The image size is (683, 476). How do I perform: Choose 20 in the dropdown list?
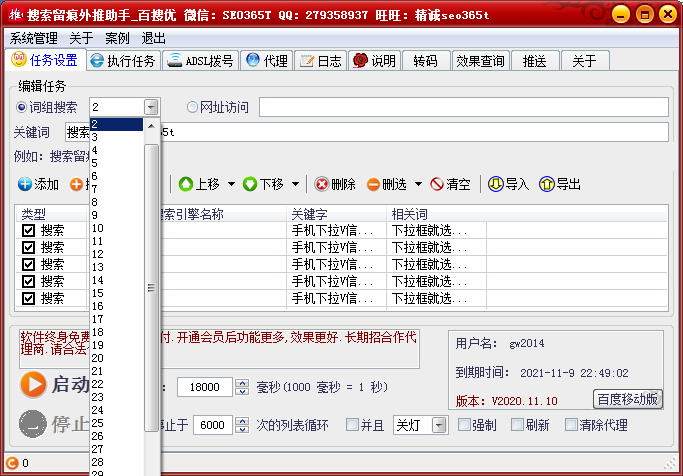(116, 358)
